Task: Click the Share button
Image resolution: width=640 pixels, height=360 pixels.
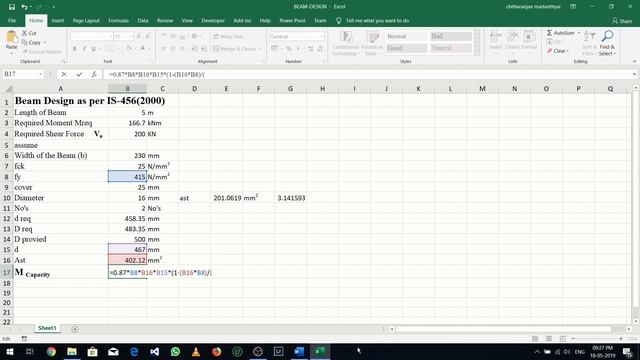Action: point(622,21)
